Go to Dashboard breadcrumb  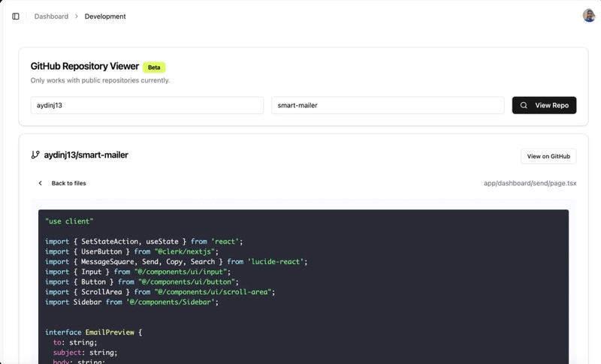[51, 17]
